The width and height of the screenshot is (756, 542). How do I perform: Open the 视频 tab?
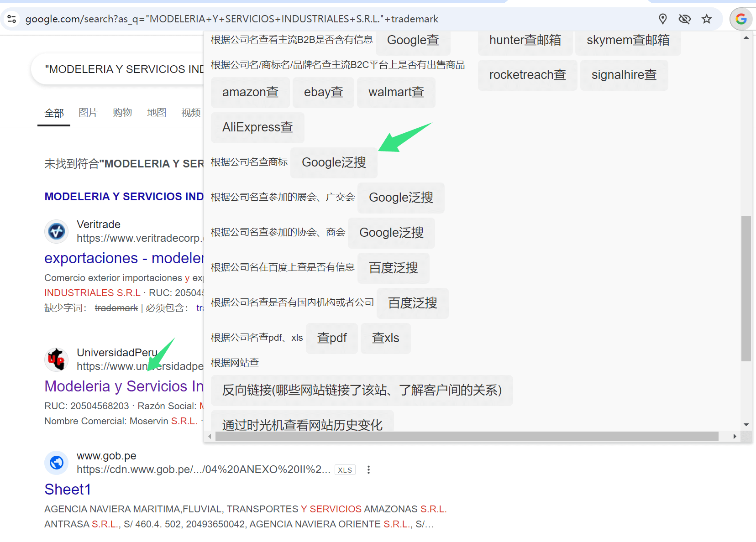pos(191,113)
